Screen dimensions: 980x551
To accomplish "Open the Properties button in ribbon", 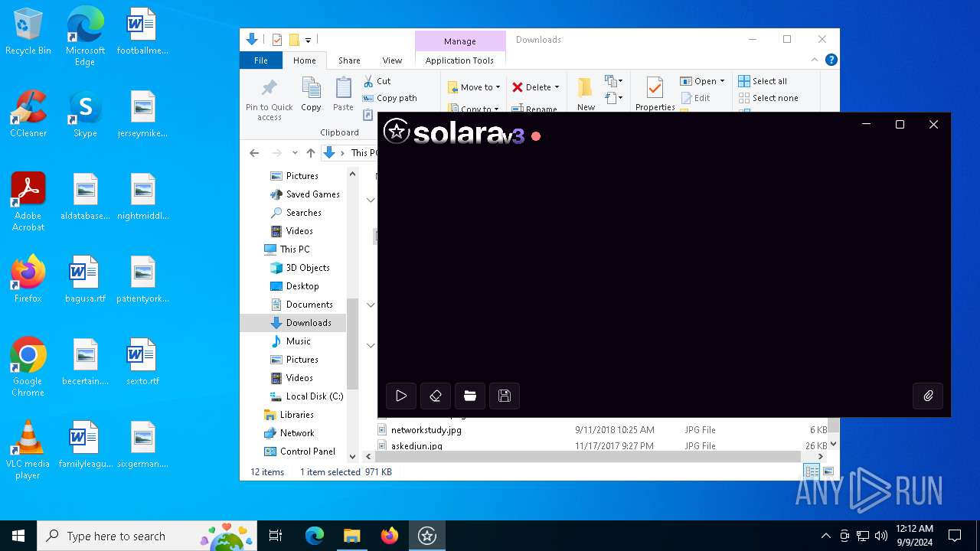I will (x=655, y=95).
